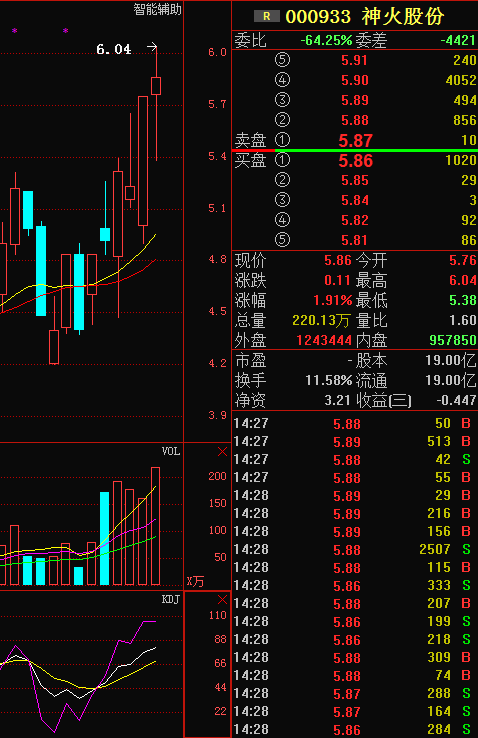The image size is (478, 738).
Task: Click the KDJ panel label
Action: pyautogui.click(x=171, y=599)
